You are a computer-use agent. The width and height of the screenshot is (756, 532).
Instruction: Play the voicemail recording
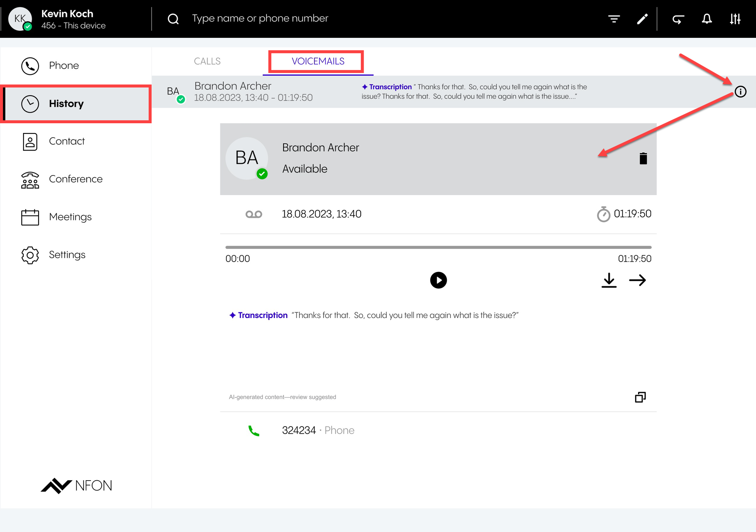[438, 280]
